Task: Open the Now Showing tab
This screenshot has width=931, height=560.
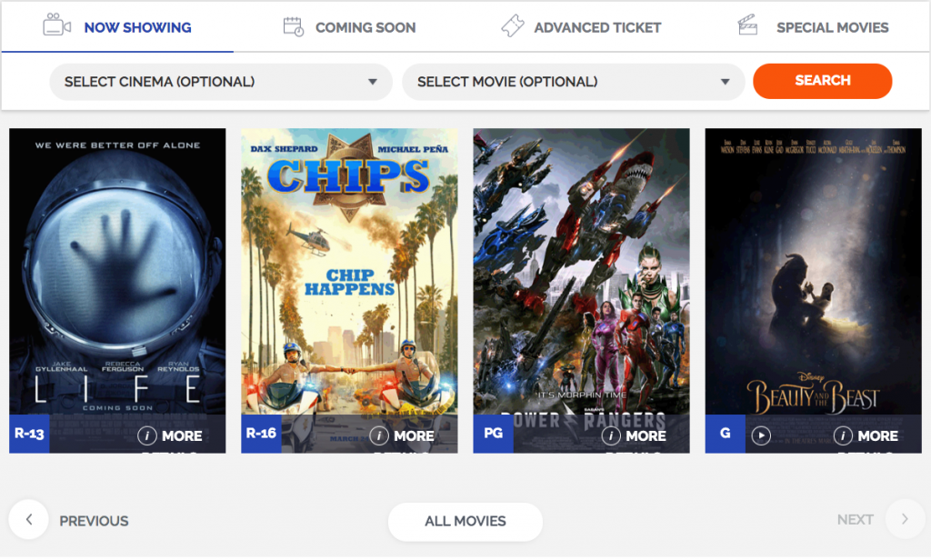Action: pyautogui.click(x=117, y=27)
